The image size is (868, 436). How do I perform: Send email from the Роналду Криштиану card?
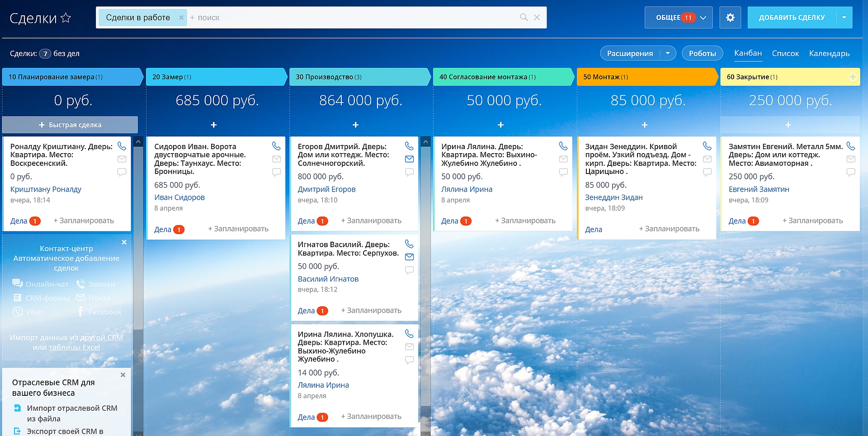(x=122, y=159)
